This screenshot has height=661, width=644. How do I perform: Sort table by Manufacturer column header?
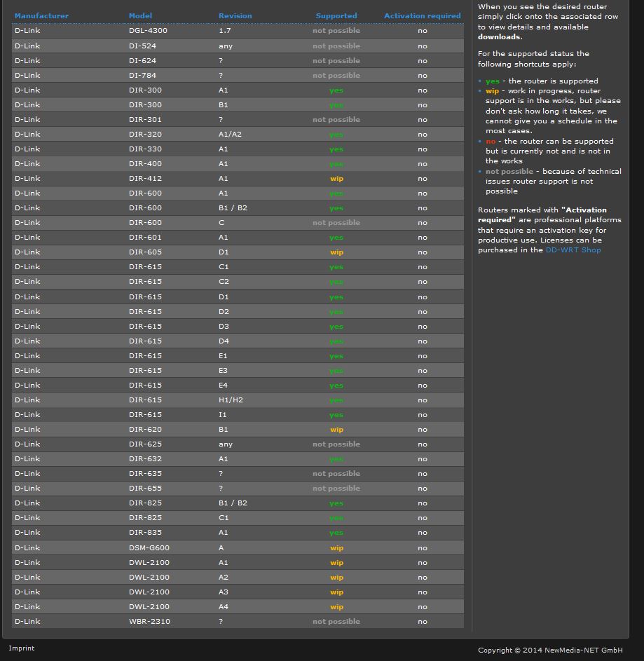pos(41,15)
